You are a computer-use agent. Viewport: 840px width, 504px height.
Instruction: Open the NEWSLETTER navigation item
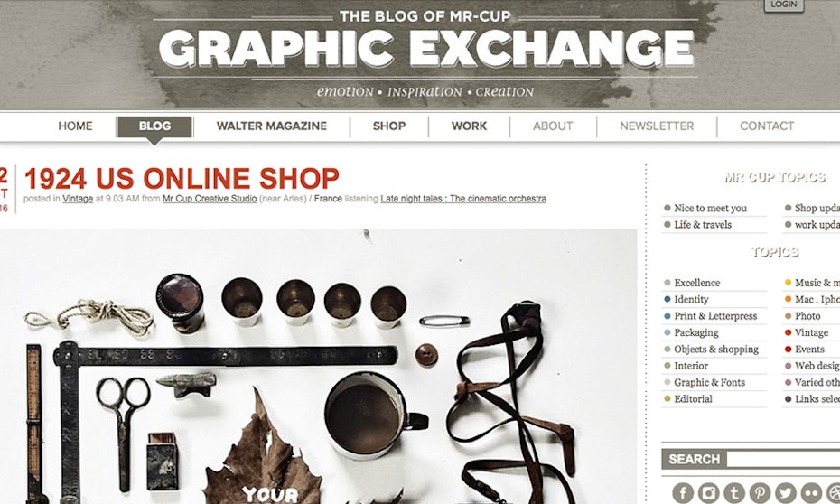(x=657, y=126)
